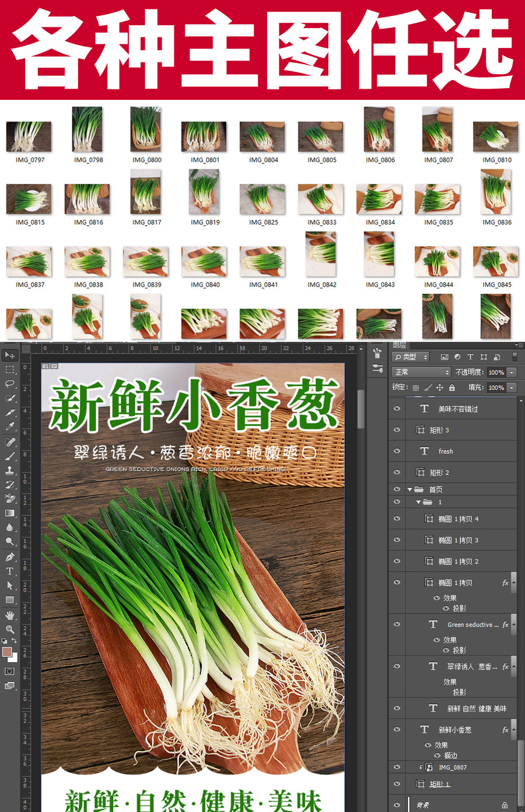525x812 pixels.
Task: Select the History Brush tool
Action: (x=9, y=484)
